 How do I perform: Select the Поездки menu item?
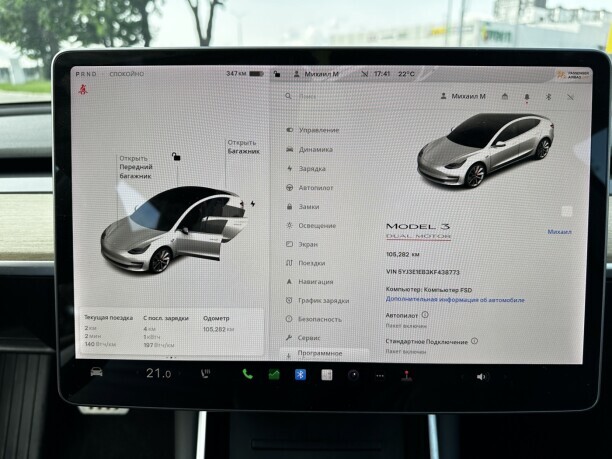306,263
